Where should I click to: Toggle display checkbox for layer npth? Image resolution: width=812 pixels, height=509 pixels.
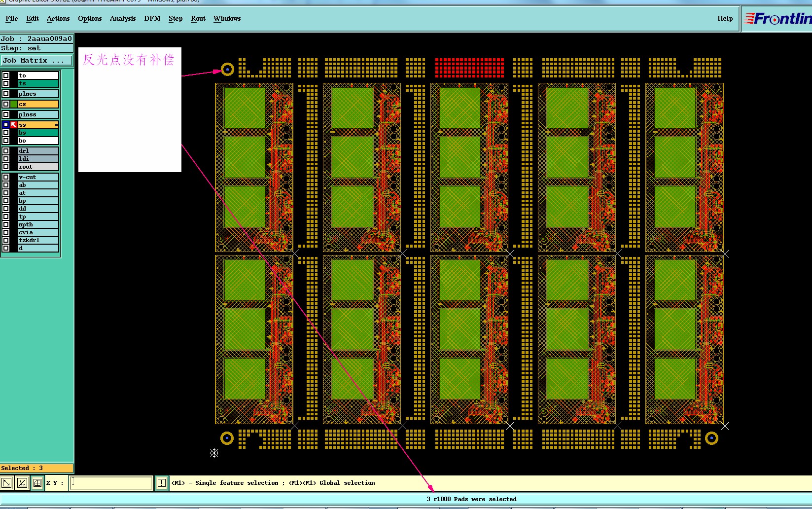(6, 224)
